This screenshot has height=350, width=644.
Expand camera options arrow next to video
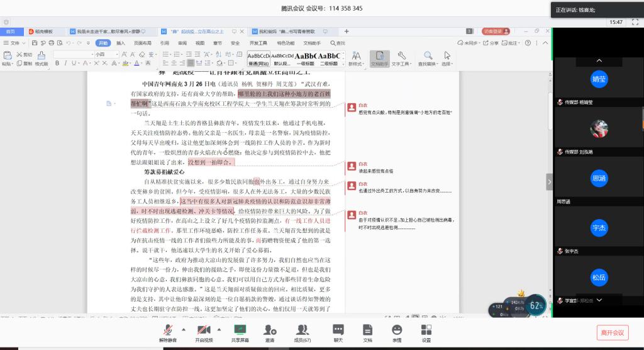click(219, 329)
